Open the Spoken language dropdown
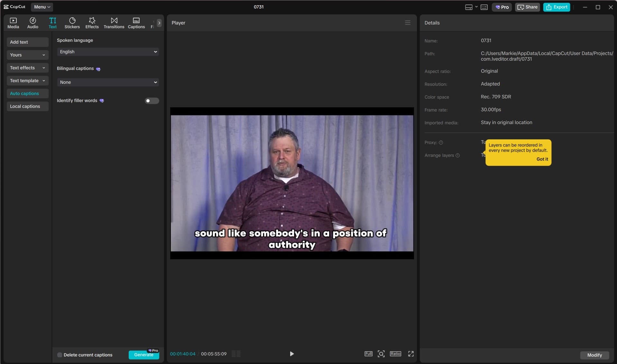 (x=108, y=51)
